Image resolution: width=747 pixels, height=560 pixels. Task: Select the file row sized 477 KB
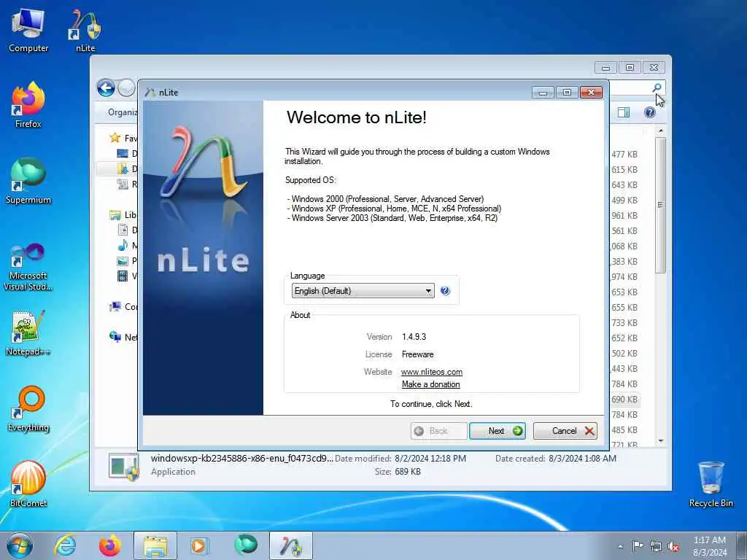click(x=624, y=155)
